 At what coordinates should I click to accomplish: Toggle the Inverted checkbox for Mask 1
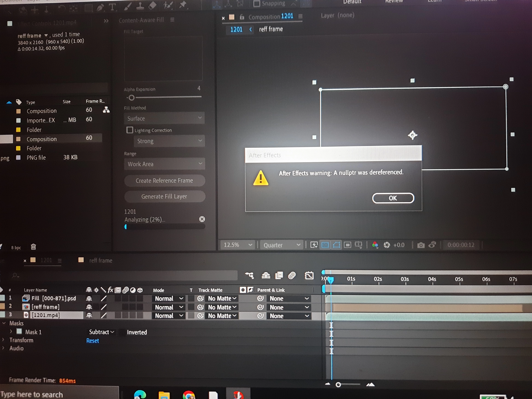click(122, 332)
